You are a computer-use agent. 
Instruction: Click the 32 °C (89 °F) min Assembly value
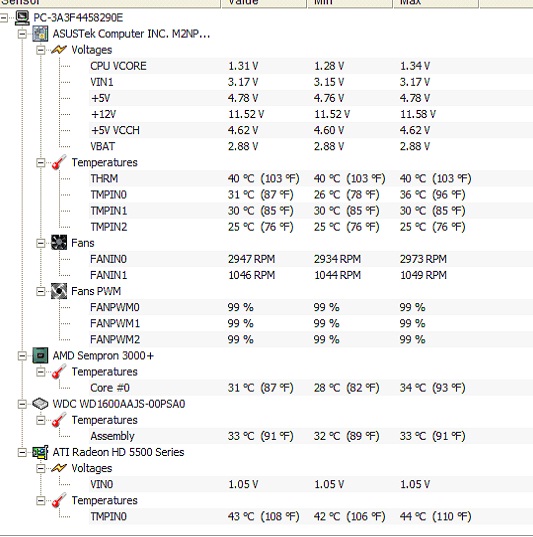pyautogui.click(x=347, y=436)
